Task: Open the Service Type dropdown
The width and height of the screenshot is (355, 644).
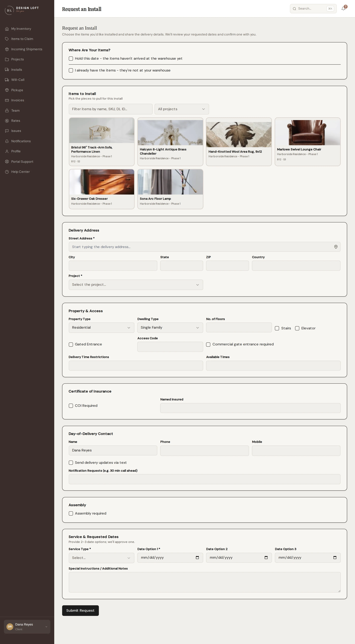Action: [101, 558]
